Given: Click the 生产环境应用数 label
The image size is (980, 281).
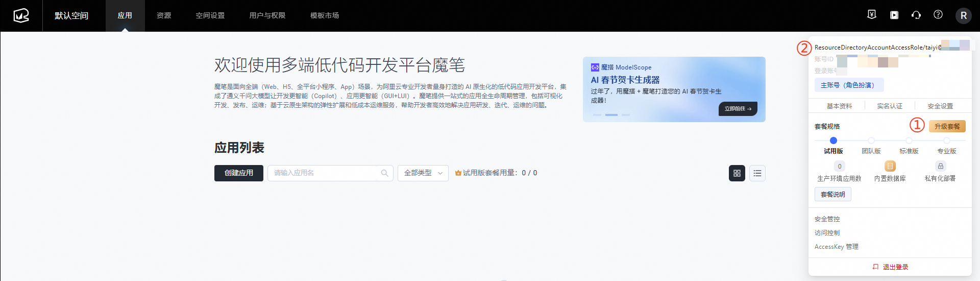Looking at the screenshot, I should [x=840, y=179].
